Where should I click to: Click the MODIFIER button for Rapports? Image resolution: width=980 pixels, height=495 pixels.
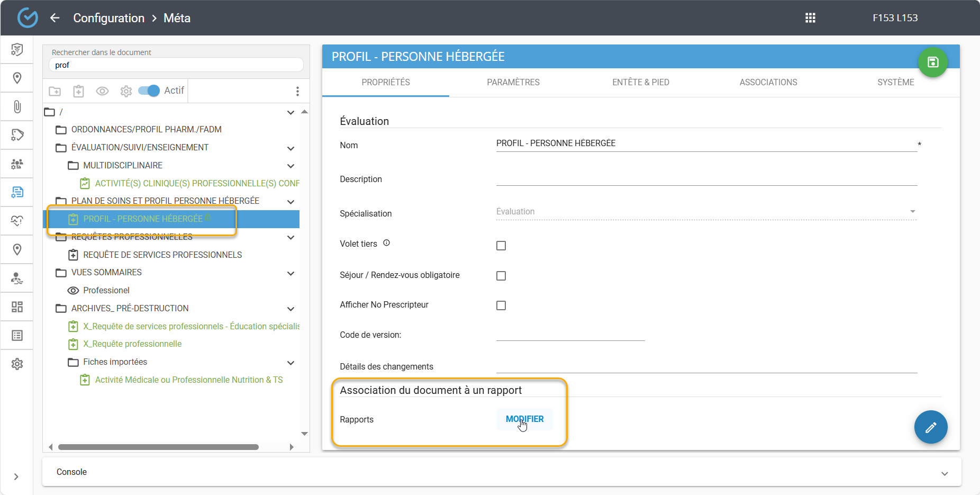coord(524,419)
